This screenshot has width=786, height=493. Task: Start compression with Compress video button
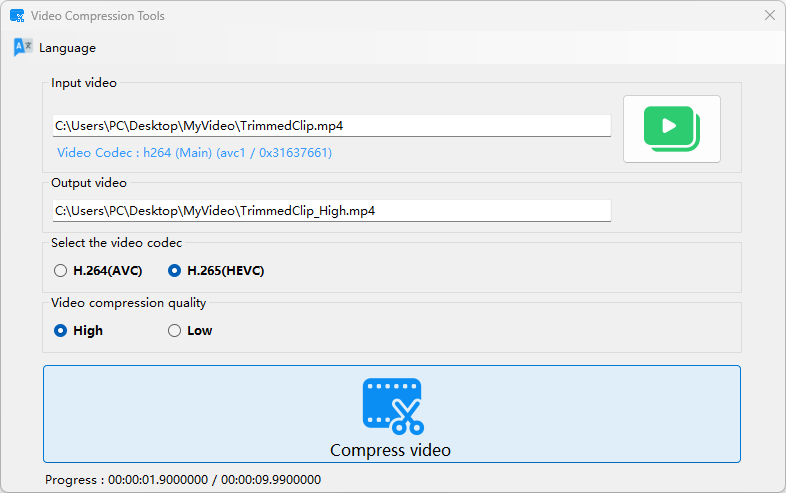pyautogui.click(x=391, y=414)
